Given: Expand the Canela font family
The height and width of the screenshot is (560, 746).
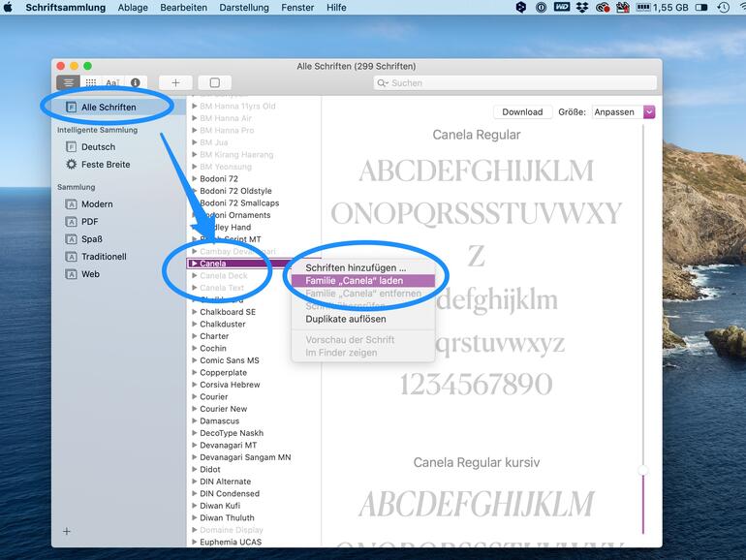Looking at the screenshot, I should pyautogui.click(x=194, y=264).
